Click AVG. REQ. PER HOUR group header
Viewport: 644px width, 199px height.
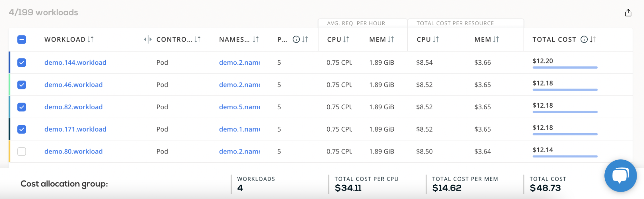pyautogui.click(x=356, y=23)
